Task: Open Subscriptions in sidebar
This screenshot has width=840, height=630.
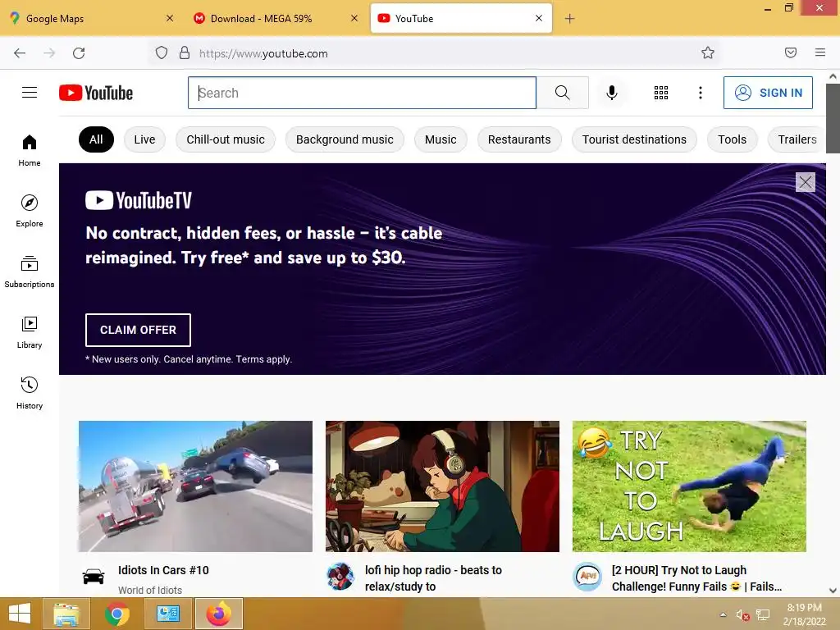Action: 30,272
